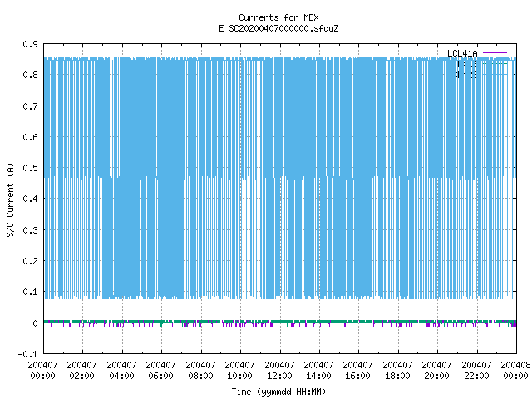Click the "Currents for MEX" chart title

pyautogui.click(x=278, y=17)
